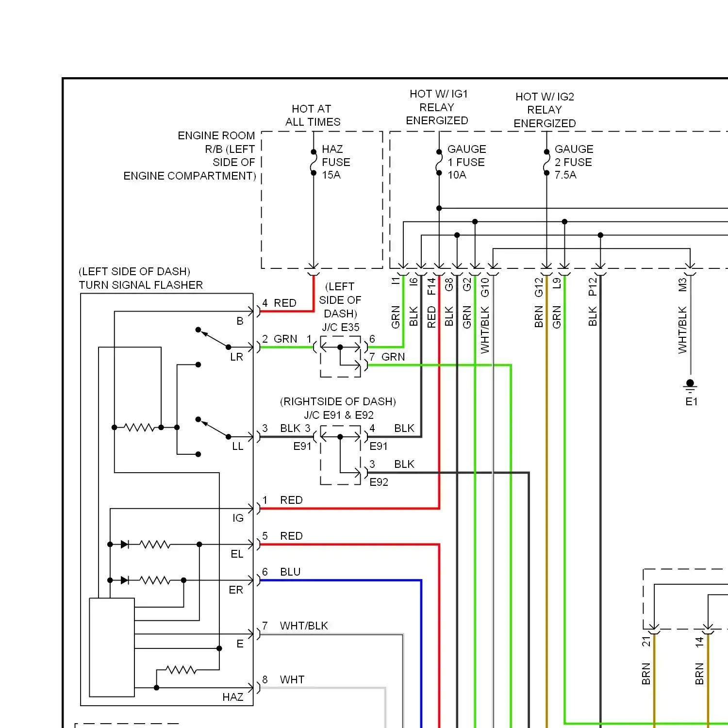Select the 4 RED wire label
Screen dimensions: 728x728
coord(279,303)
